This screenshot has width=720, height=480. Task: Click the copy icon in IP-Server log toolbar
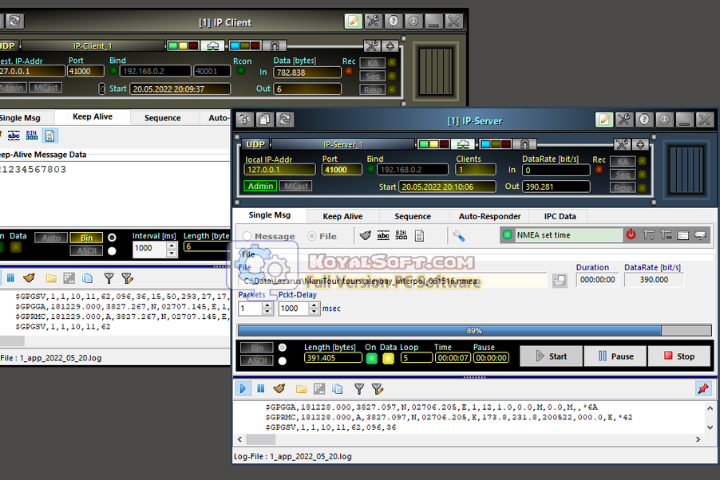[x=338, y=389]
